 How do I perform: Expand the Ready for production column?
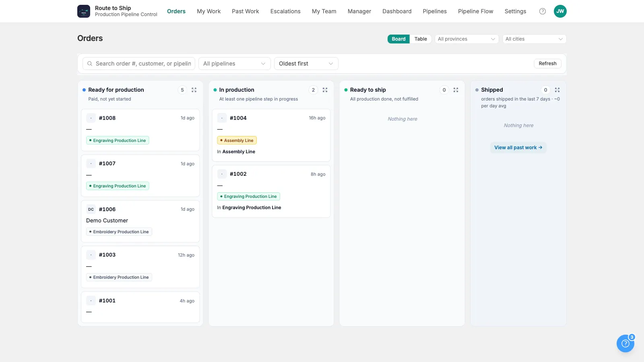194,90
